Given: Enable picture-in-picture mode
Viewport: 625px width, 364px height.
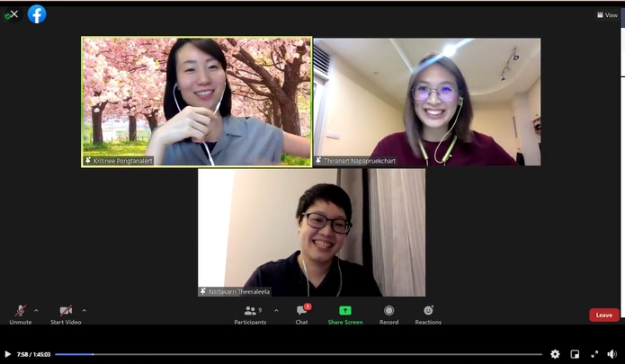Looking at the screenshot, I should 575,354.
